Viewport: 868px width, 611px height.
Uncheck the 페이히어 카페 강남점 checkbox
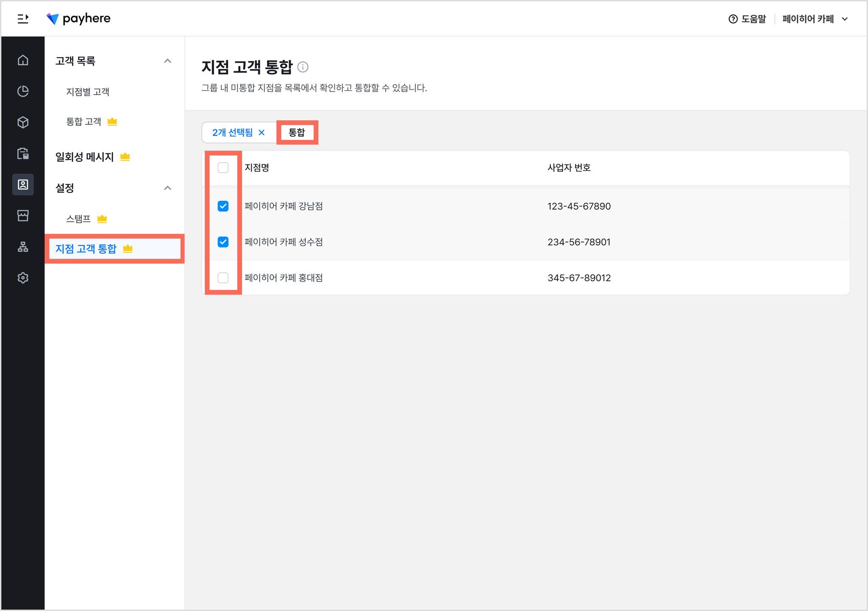(x=223, y=206)
